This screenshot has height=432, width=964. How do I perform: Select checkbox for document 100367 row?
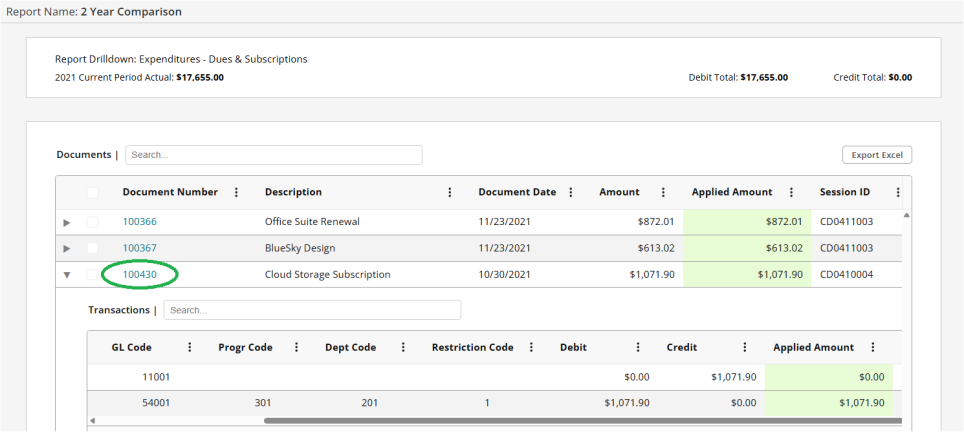[x=93, y=248]
